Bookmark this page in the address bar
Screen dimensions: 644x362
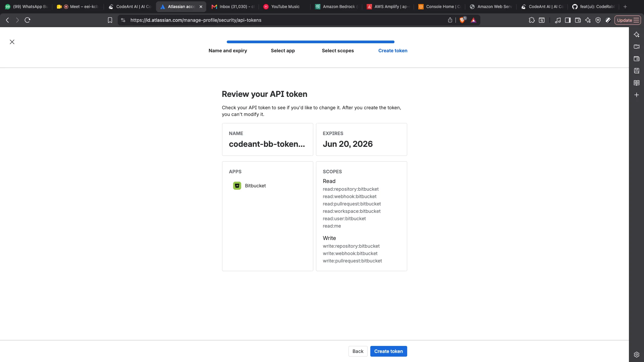pyautogui.click(x=110, y=20)
